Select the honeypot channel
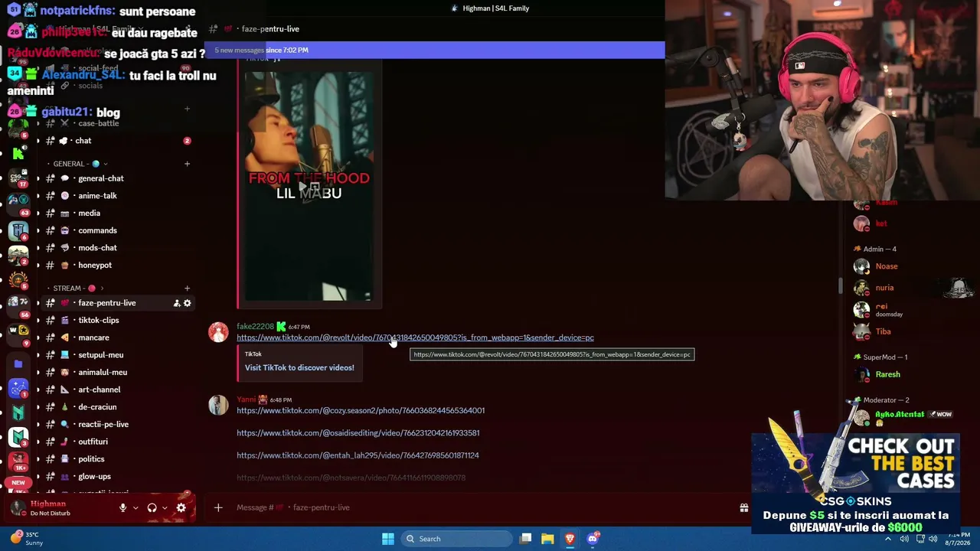The width and height of the screenshot is (980, 551). 115,265
